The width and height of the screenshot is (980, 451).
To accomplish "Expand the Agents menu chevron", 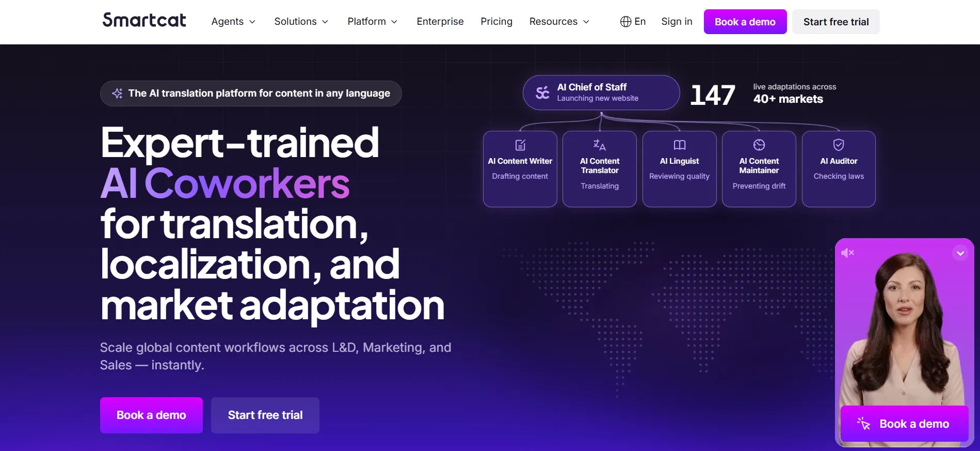I will click(x=252, y=22).
